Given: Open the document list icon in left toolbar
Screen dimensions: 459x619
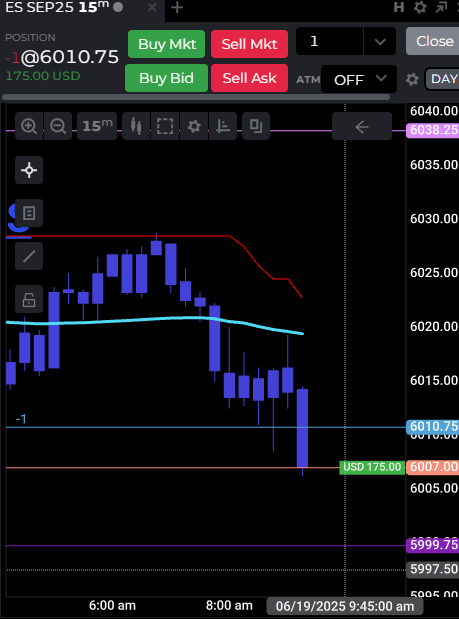Looking at the screenshot, I should click(x=29, y=213).
